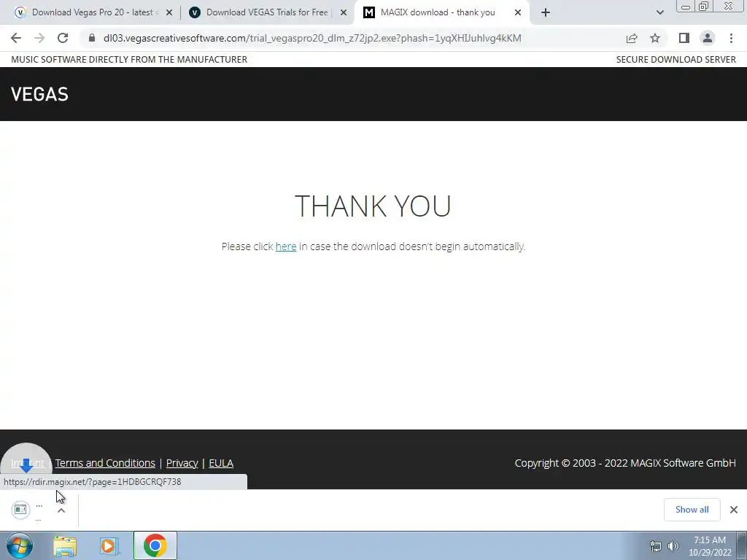The height and width of the screenshot is (560, 747).
Task: Click the MAGIX Software GmbH copyright text
Action: tap(625, 463)
